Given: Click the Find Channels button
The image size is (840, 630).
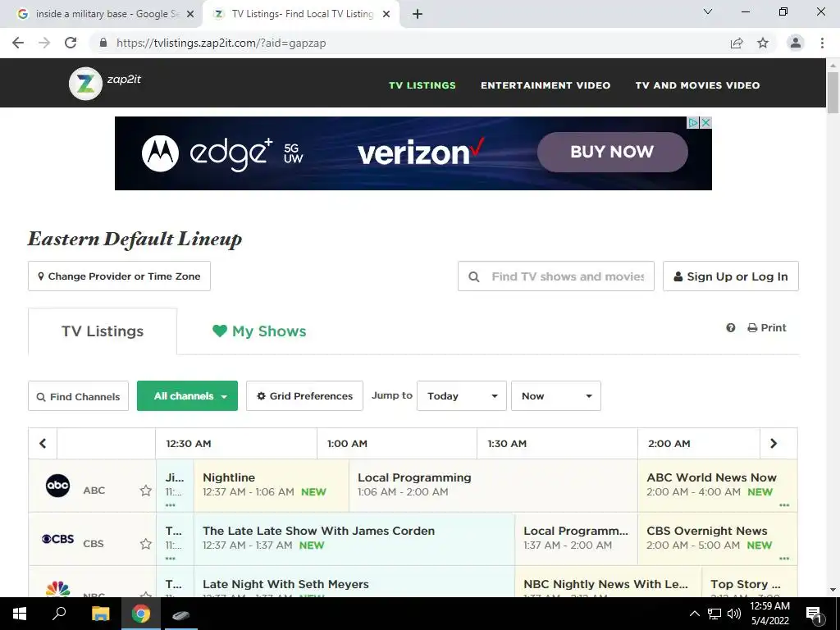Looking at the screenshot, I should point(78,396).
